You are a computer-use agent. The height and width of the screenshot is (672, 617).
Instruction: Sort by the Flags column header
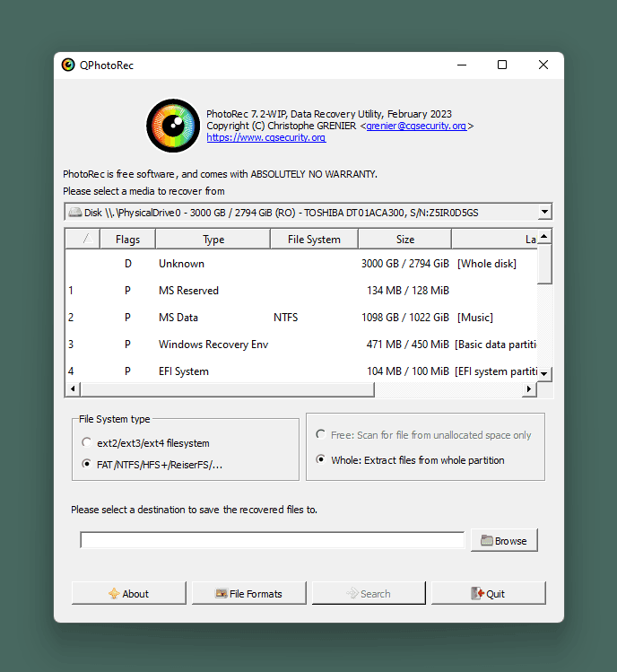[127, 239]
